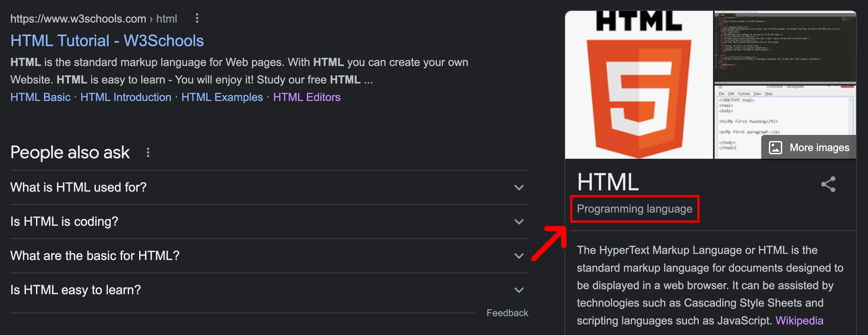Screen dimensions: 868x335
Task: Click the Wikipedia source link
Action: (799, 320)
